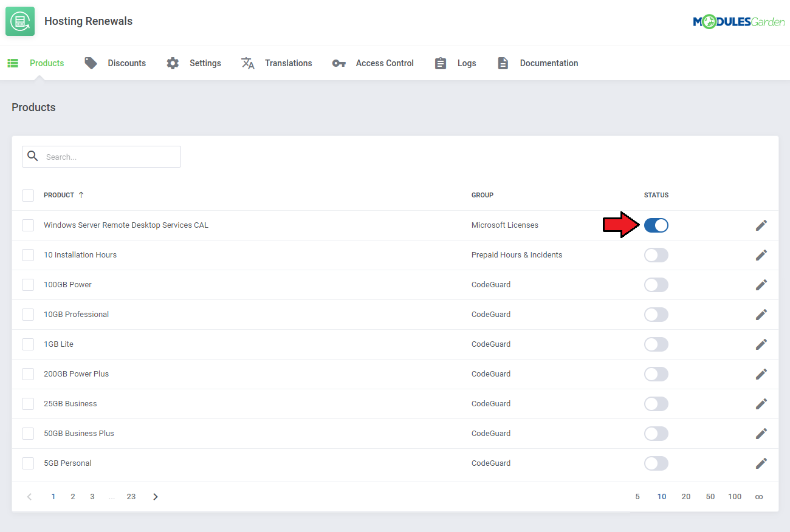Click pencil icon for 25GB Business
The image size is (790, 532).
pos(761,404)
